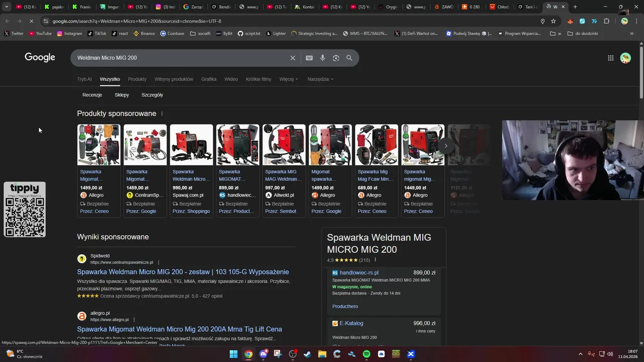644x362 pixels.
Task: Open the 1459,00 zł CentrumSp product card
Action: (145, 171)
